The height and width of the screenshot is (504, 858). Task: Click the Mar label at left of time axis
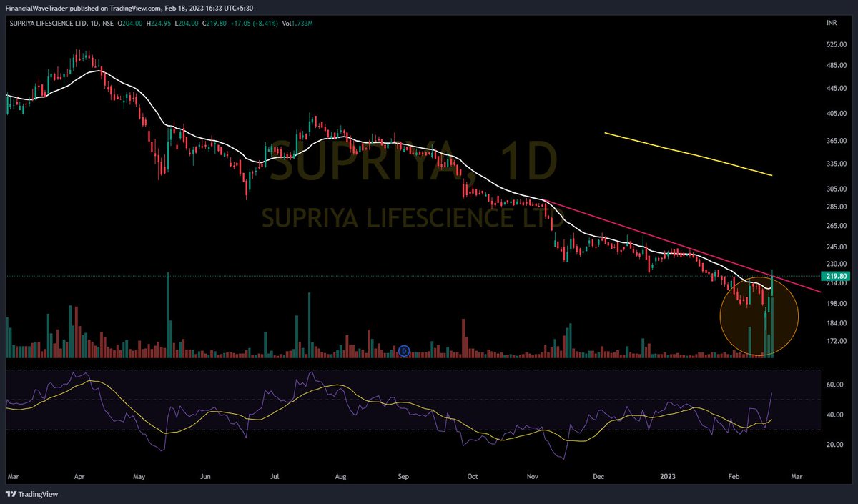[14, 475]
